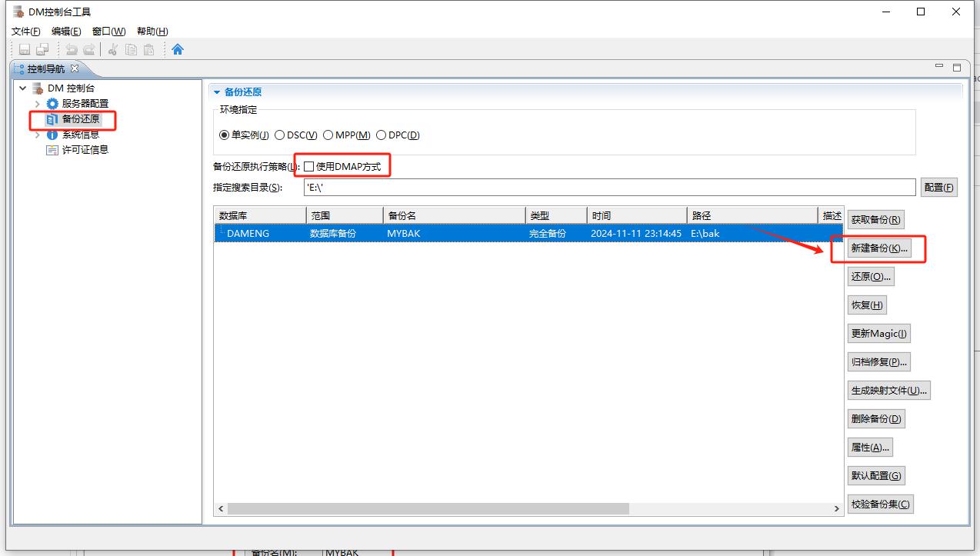Open the 许可证信息 certificate icon in tree
This screenshot has height=556, width=980.
pos(52,150)
